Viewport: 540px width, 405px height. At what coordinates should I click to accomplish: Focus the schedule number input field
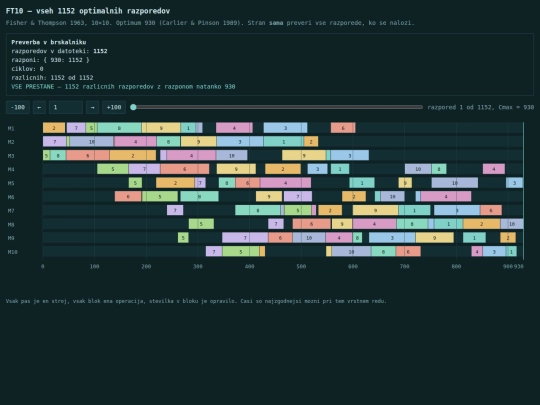pos(66,107)
